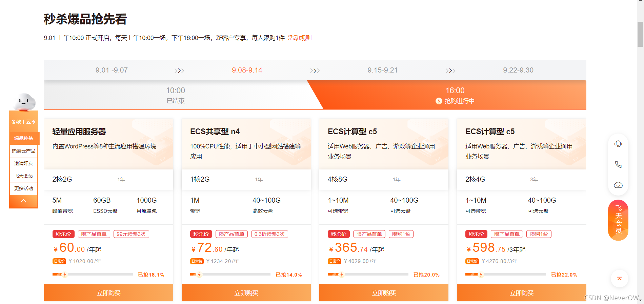The height and width of the screenshot is (304, 644).
Task: Select the 2核4G spec option
Action: [475, 179]
